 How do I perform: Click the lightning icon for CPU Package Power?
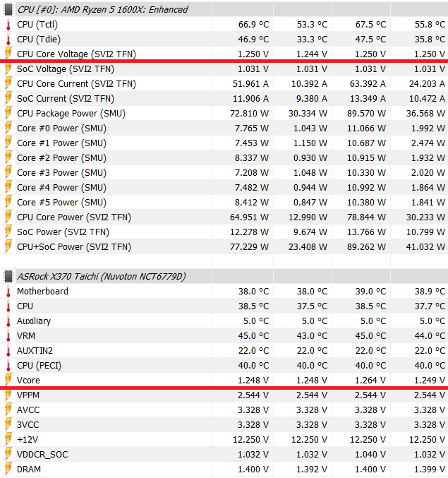pos(8,114)
